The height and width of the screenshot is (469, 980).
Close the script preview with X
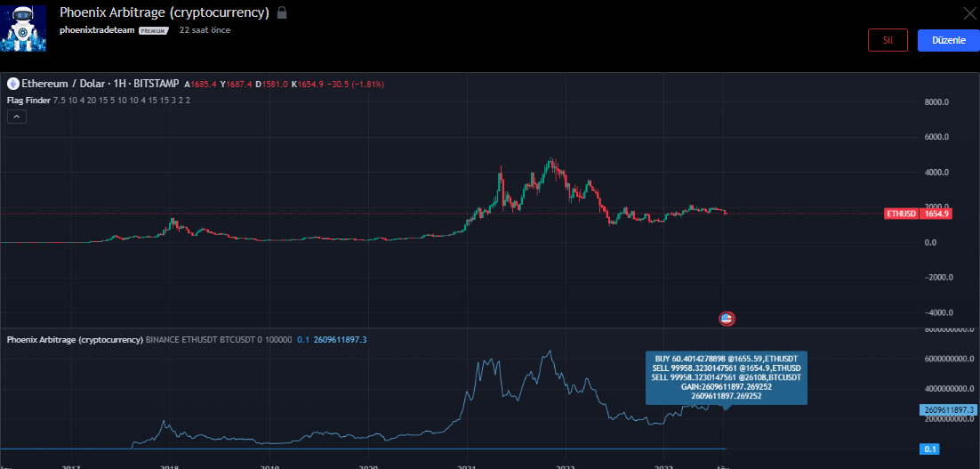click(970, 12)
